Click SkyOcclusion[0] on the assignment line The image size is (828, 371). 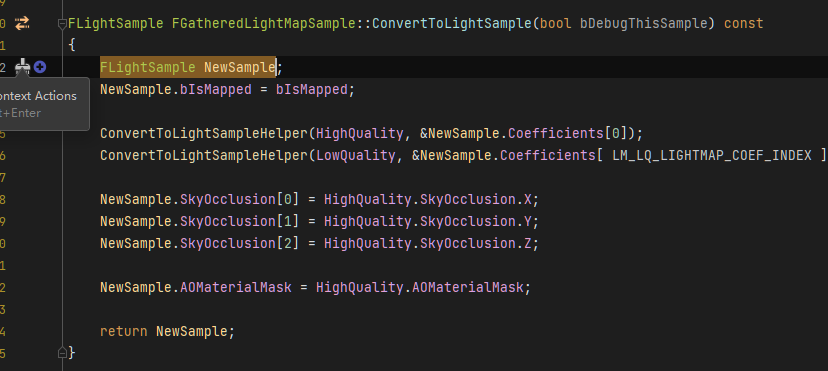pos(240,199)
